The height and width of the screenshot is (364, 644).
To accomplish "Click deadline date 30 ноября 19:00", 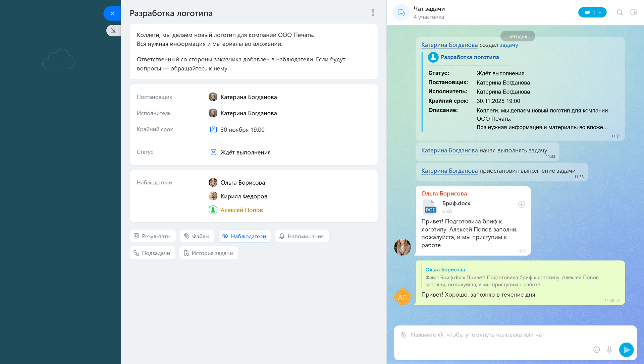I will point(242,130).
